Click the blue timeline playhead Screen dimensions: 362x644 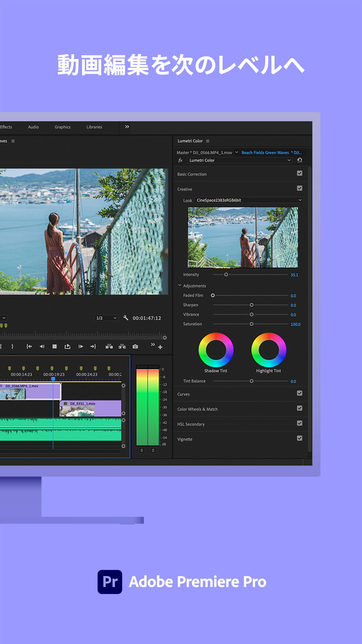(x=53, y=379)
